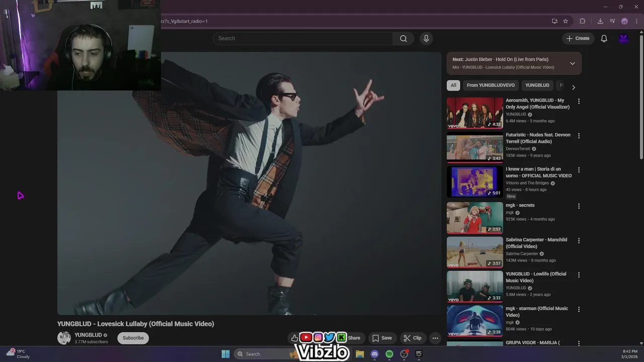
Task: Collapse the Mix playlist panel chevron
Action: pyautogui.click(x=572, y=63)
